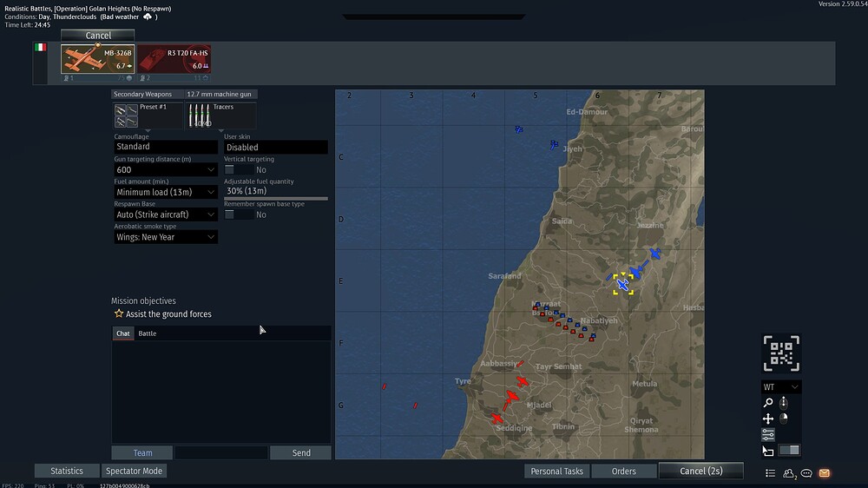
Task: Select the R3 T20 FA-HS vehicle slot
Action: pyautogui.click(x=174, y=59)
